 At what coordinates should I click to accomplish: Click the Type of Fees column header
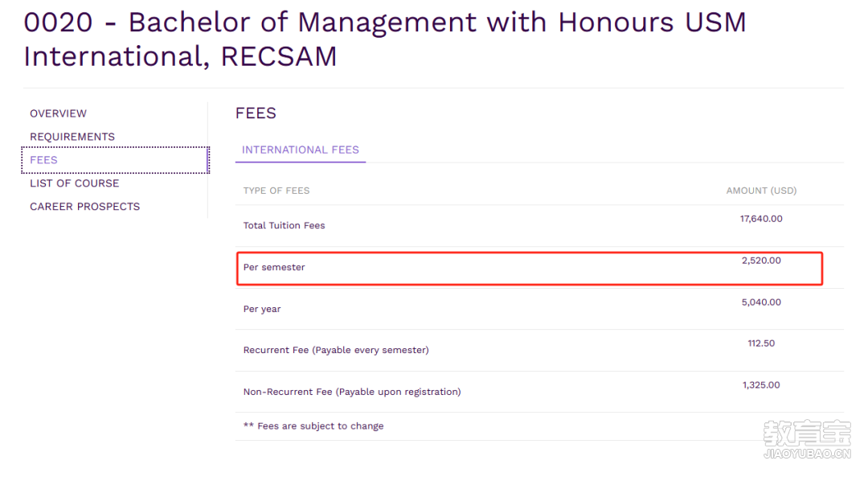tap(276, 191)
